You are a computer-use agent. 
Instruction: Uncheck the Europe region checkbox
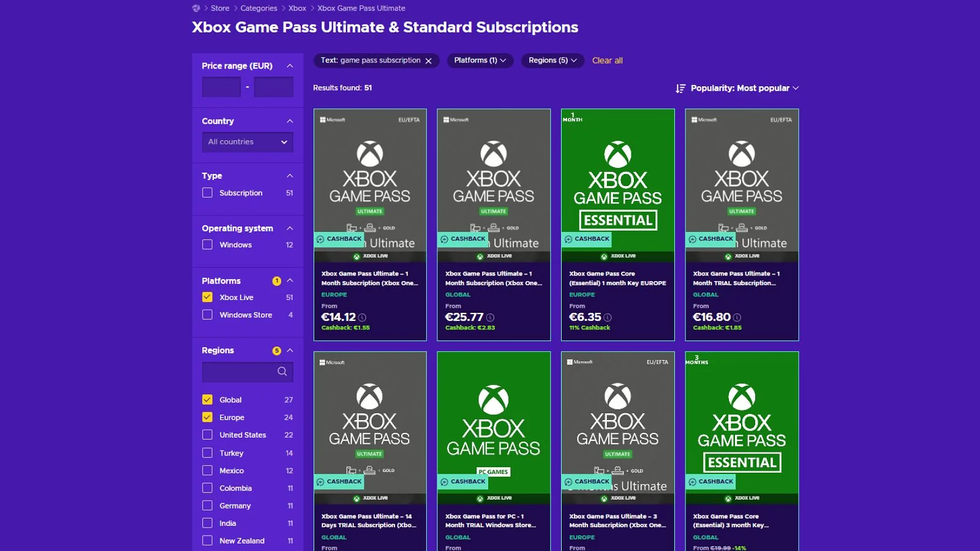click(x=208, y=418)
